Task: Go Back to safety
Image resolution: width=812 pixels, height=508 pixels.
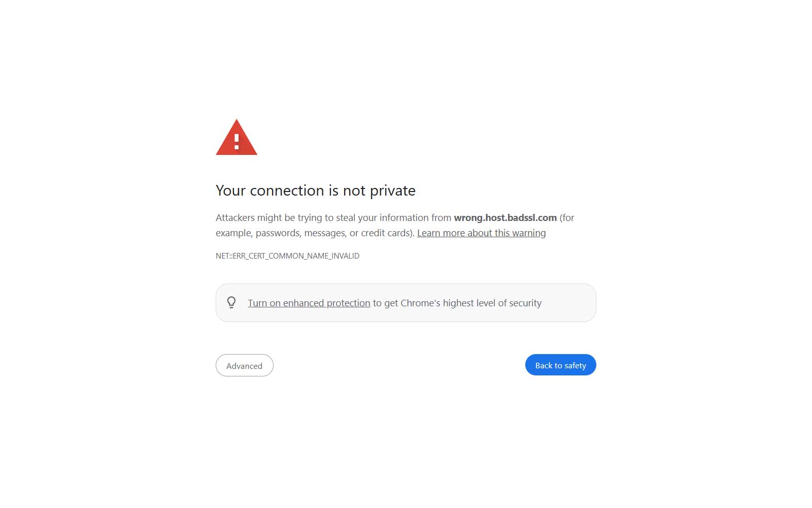Action: (x=560, y=365)
